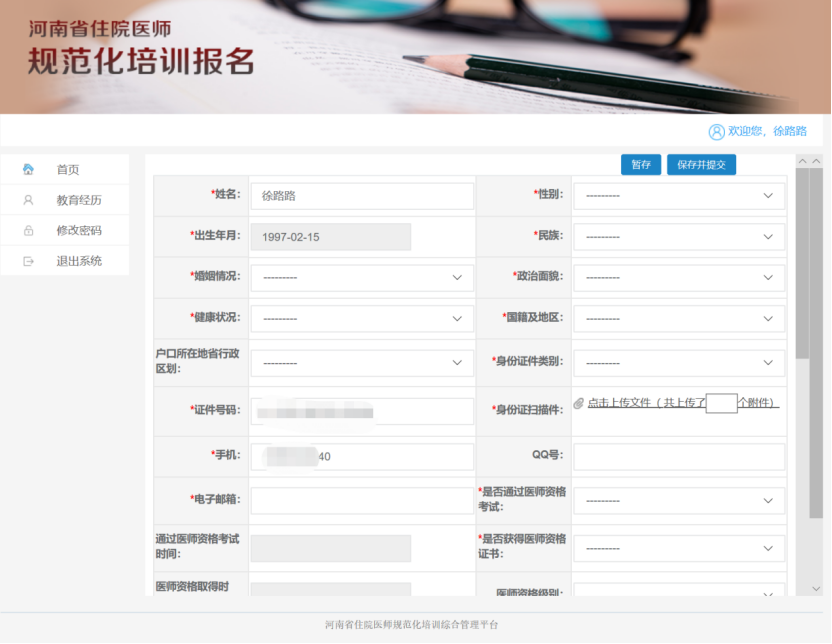Open the 性别 dropdown
The height and width of the screenshot is (644, 832).
click(x=678, y=196)
